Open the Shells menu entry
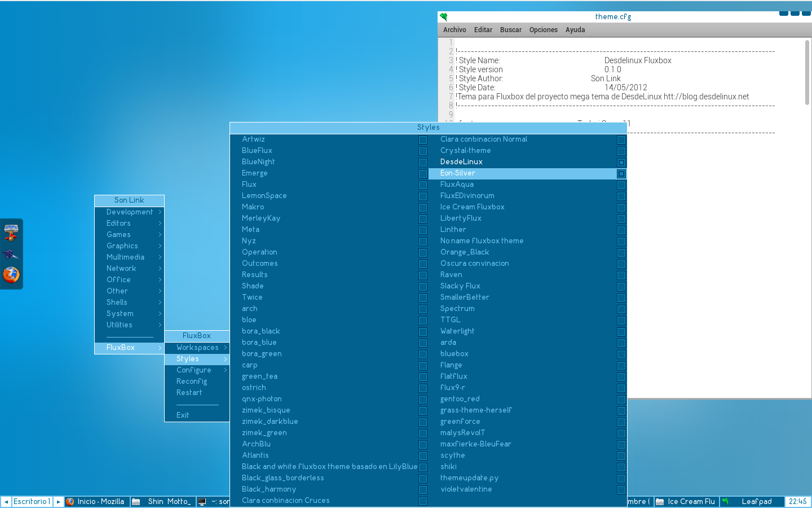The width and height of the screenshot is (812, 508). click(x=129, y=303)
